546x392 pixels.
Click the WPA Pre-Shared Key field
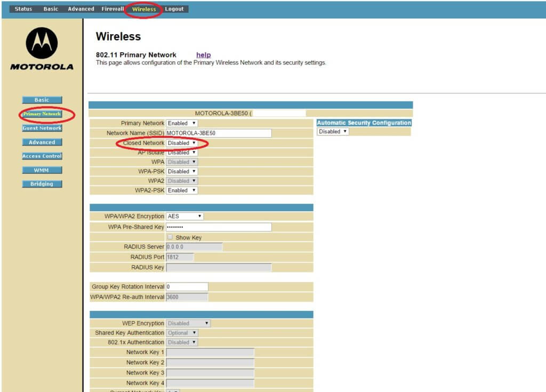(x=219, y=227)
